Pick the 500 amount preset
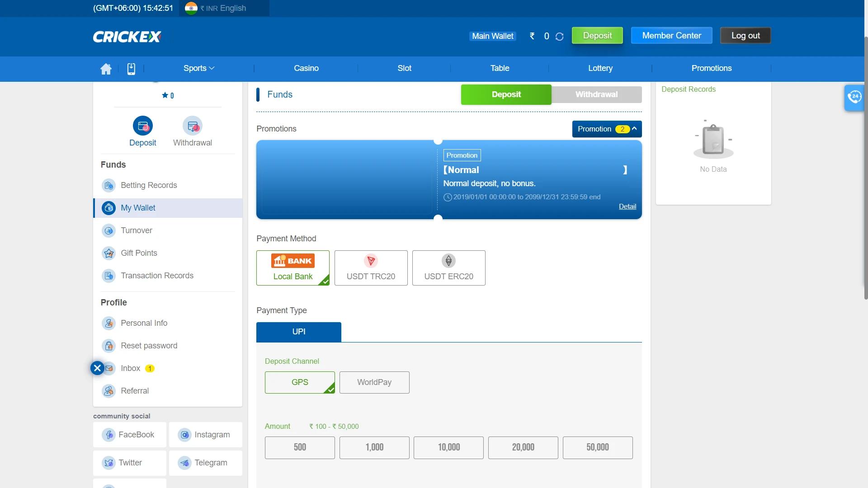Screen dimensions: 868x488 coord(300,447)
